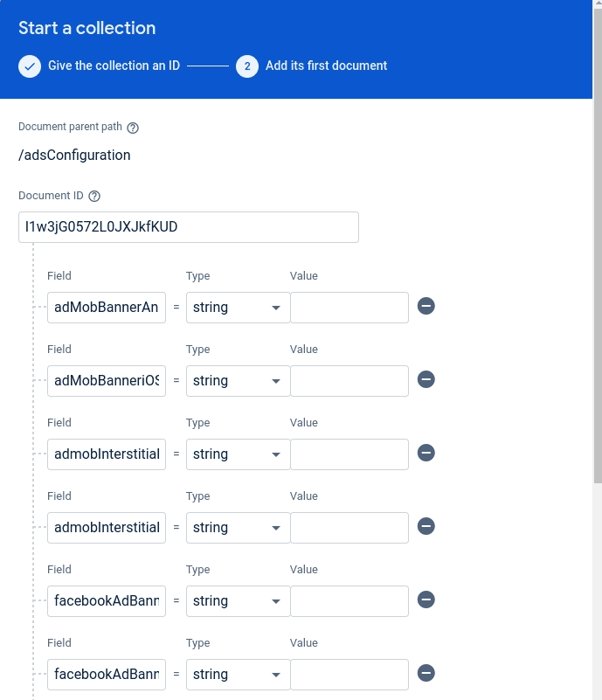Viewport: 602px width, 700px height.
Task: Open type dropdown for first admobInterstitial field
Action: coord(238,454)
